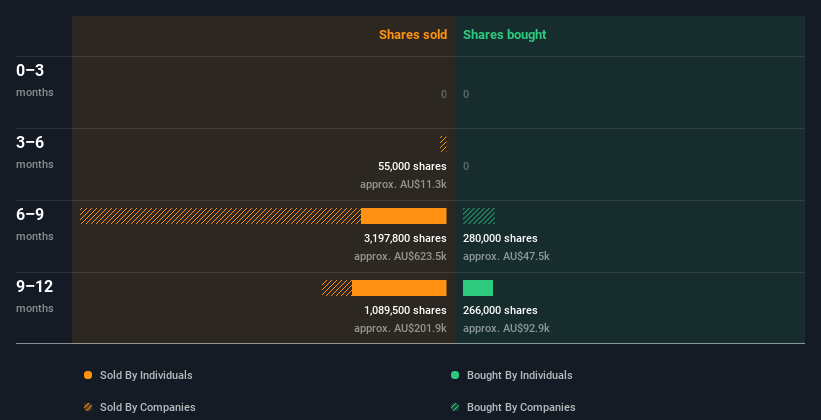Click the 3–6 months row label

coord(35,152)
